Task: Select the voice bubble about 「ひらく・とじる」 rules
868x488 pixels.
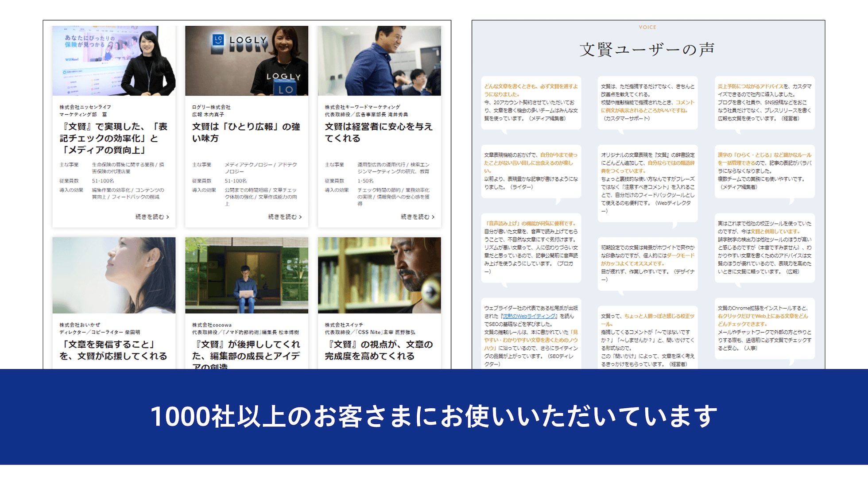Action: coord(764,171)
